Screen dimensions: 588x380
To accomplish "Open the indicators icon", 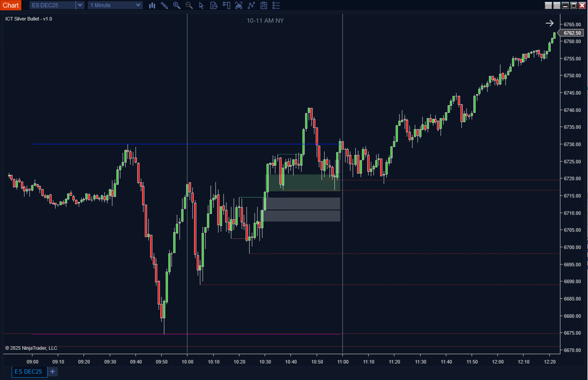I will (239, 5).
